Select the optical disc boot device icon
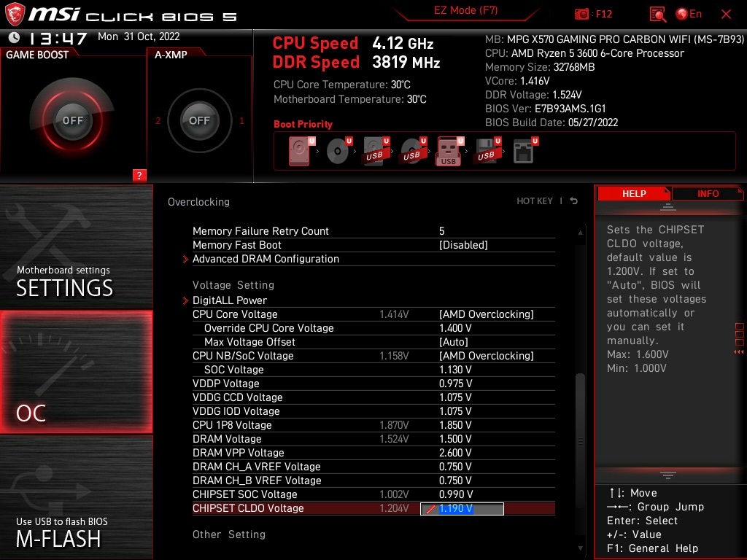This screenshot has height=560, width=747. [x=339, y=151]
